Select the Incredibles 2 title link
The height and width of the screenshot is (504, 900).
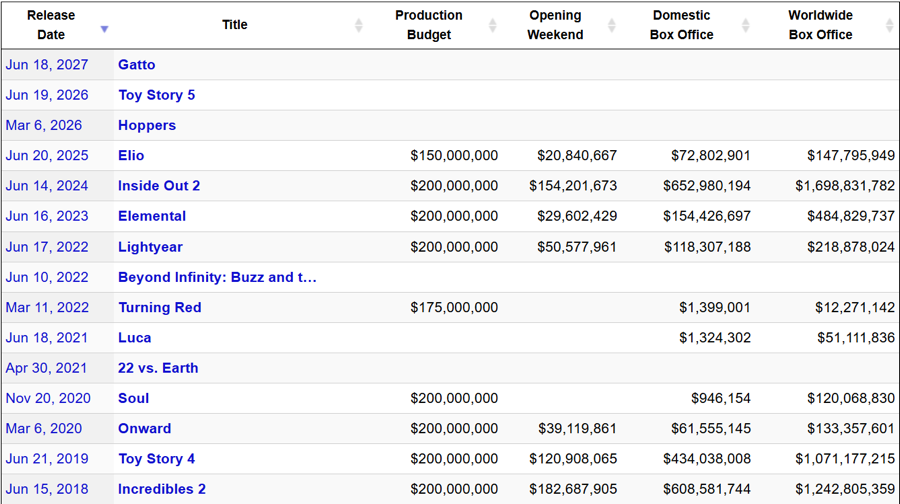(162, 489)
